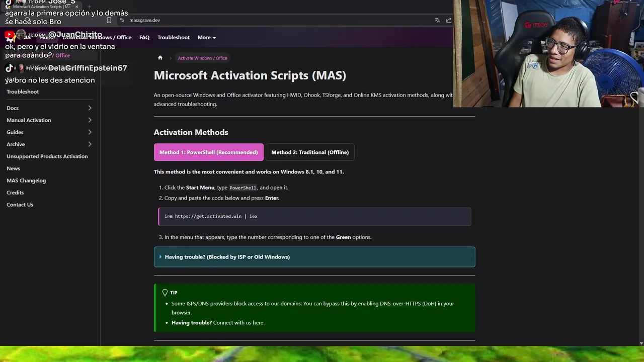Open Troubleshoot in the top navigation
The height and width of the screenshot is (362, 644).
pos(174,37)
